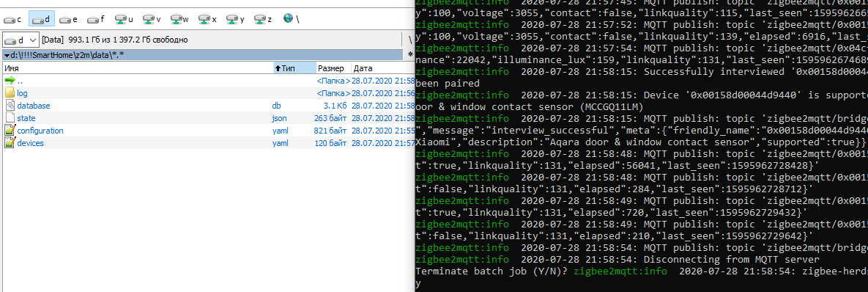Open directory history arrow in path bar
This screenshot has height=292, width=868.
click(x=7, y=56)
